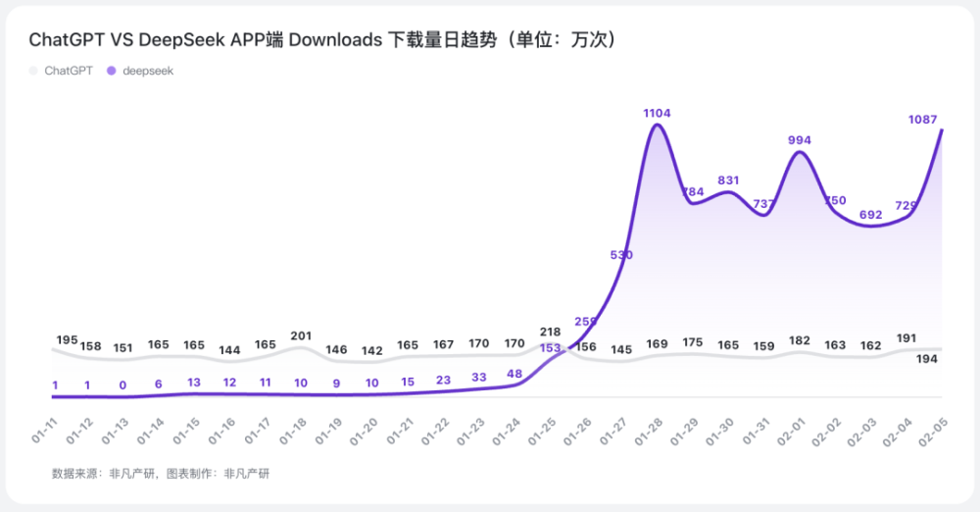Image resolution: width=980 pixels, height=512 pixels.
Task: Select the deepseek data label 831
Action: (x=728, y=180)
